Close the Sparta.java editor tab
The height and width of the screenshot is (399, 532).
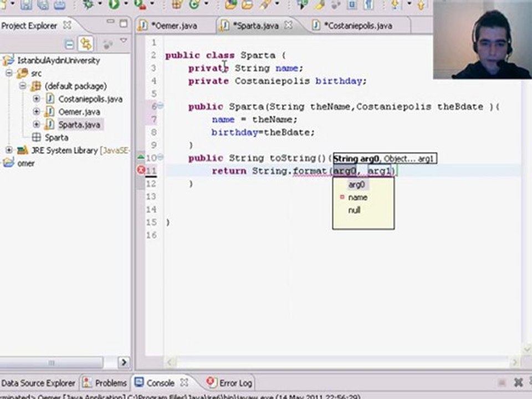(x=288, y=25)
